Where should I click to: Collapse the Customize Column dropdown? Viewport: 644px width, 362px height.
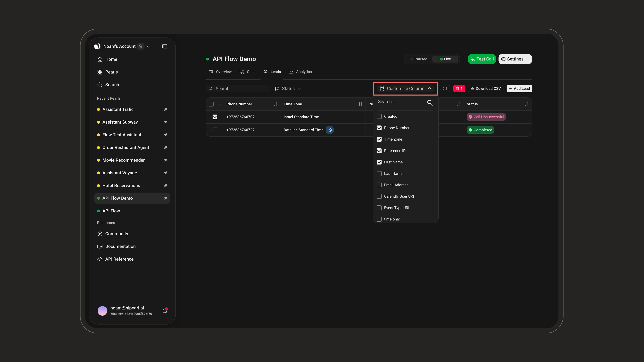coord(405,88)
